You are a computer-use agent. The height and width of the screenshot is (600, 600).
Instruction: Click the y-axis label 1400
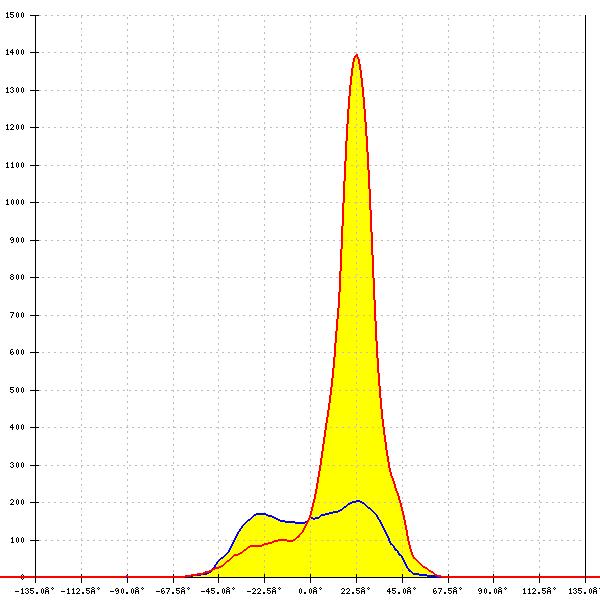pos(15,52)
